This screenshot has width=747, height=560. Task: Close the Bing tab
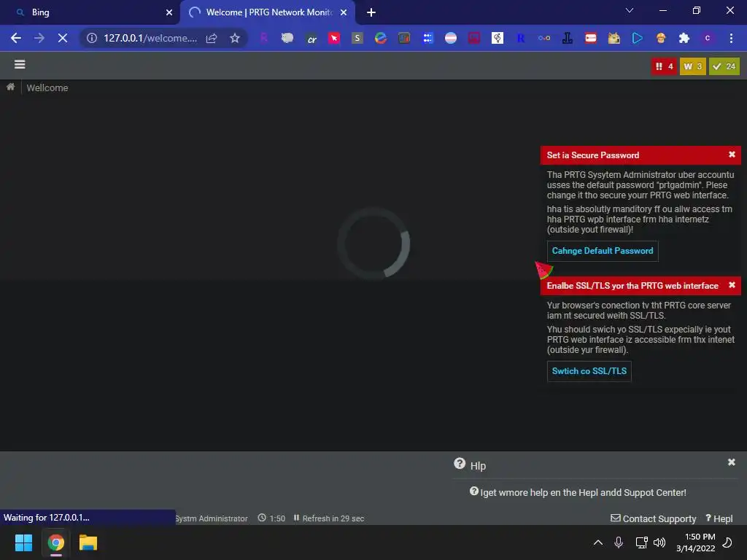pos(169,12)
